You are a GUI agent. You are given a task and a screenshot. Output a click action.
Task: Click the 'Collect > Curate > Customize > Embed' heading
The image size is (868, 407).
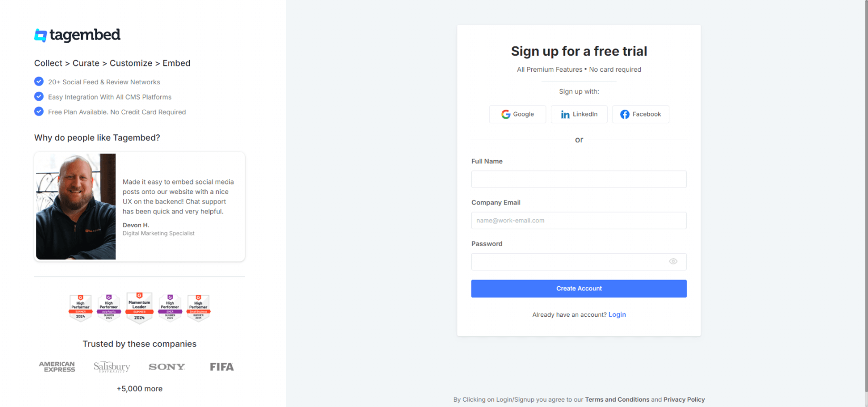112,63
